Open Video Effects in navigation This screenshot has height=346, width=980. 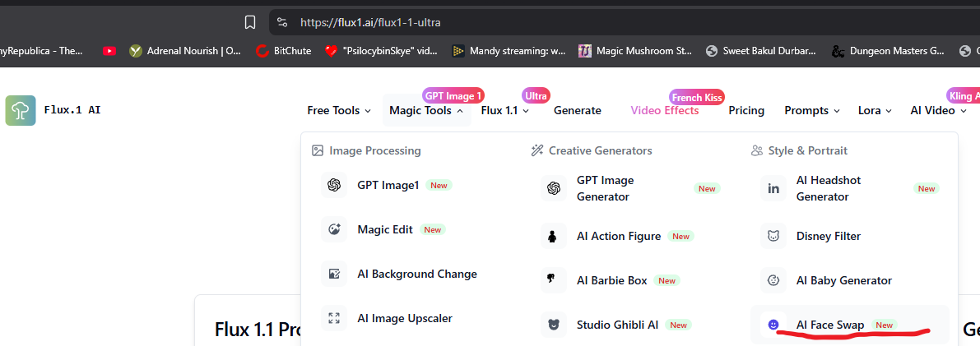coord(664,111)
